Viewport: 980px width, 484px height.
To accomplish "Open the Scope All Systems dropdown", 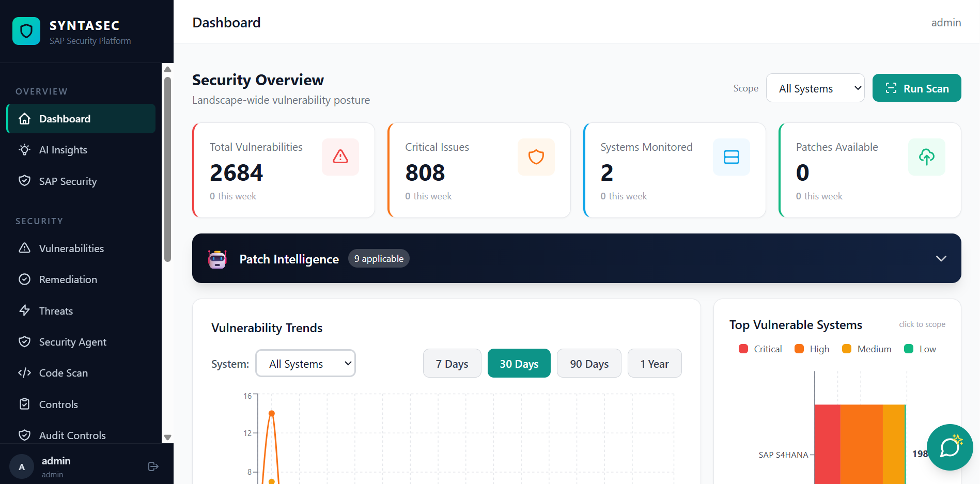I will tap(815, 88).
